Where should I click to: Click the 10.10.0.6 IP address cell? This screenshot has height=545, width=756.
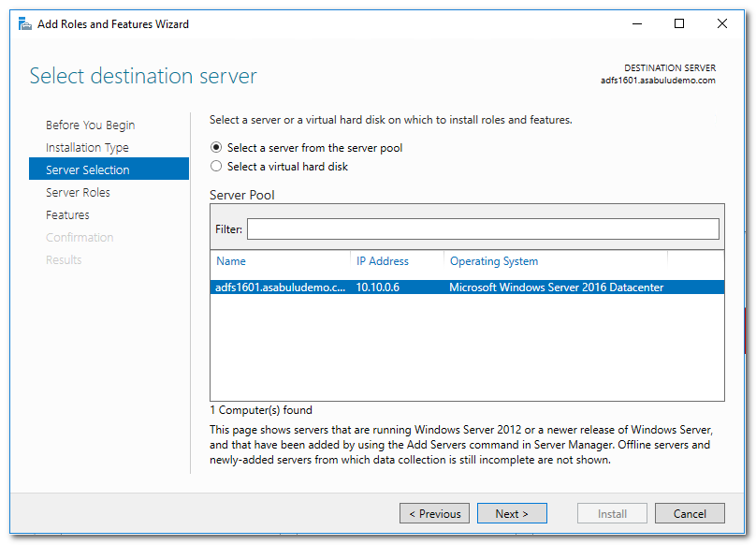(377, 287)
